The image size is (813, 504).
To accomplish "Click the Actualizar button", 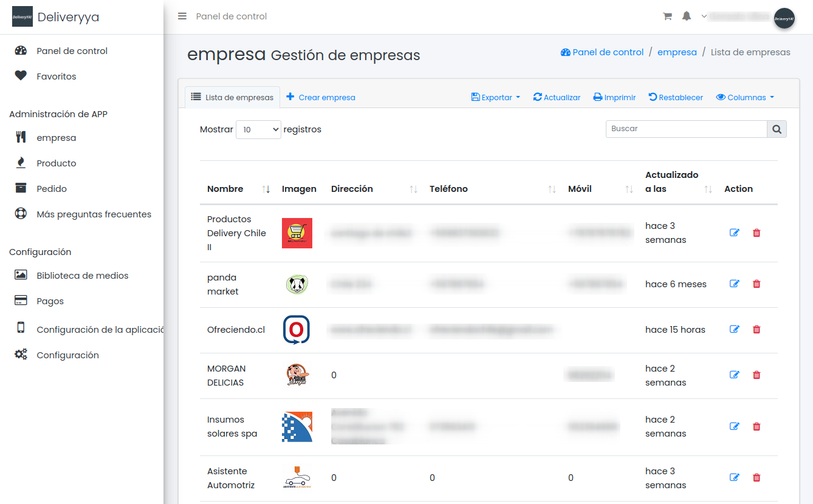I will pos(557,97).
